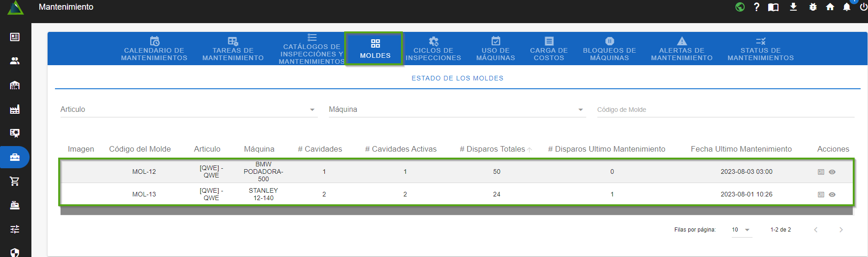The width and height of the screenshot is (868, 257).
Task: Go to next page arrow
Action: (x=841, y=230)
